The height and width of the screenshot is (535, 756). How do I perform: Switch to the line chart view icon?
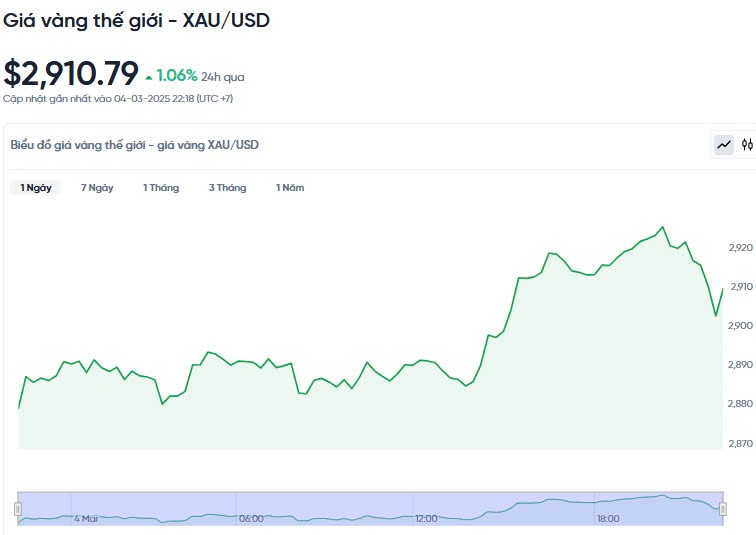724,145
